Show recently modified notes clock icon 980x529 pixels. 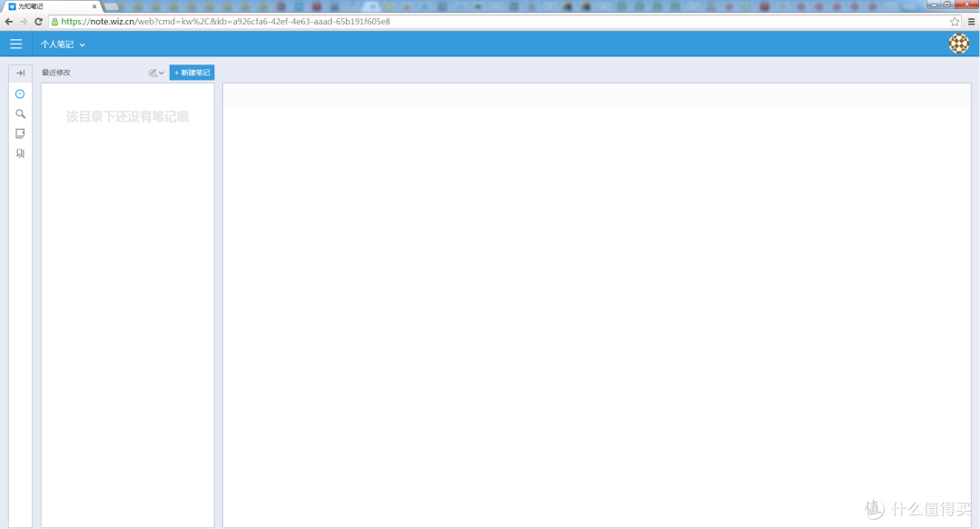pyautogui.click(x=20, y=93)
